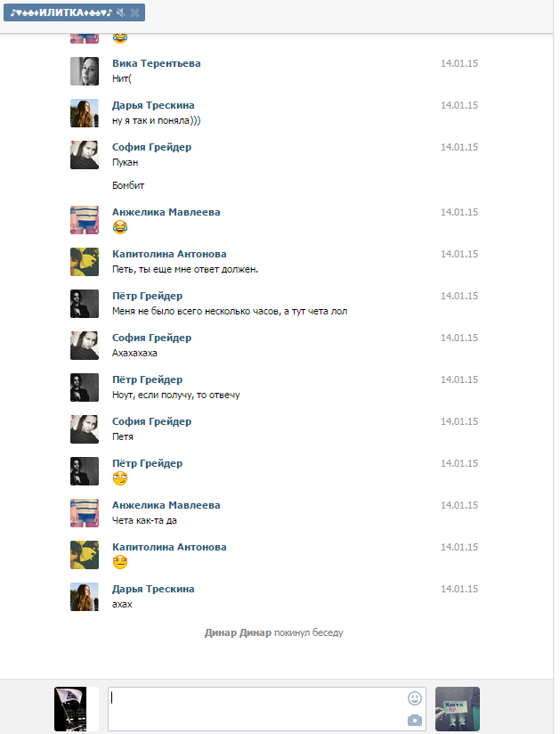Open Пётр Грейдер's avatar next to 'Ноут, если получу'
Screen dimensions: 560x734
click(85, 387)
